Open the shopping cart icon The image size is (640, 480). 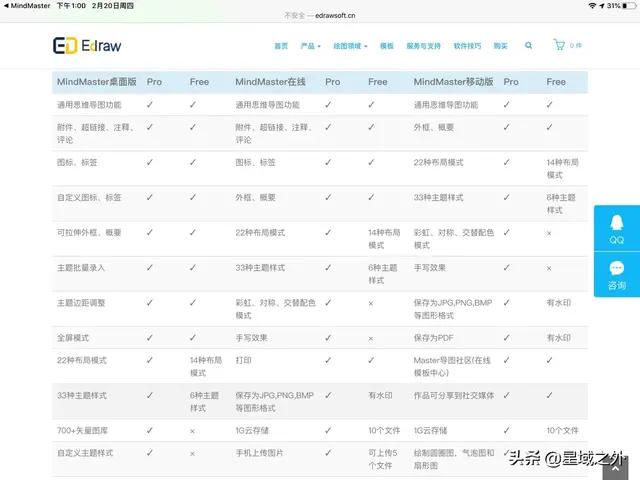pos(559,44)
